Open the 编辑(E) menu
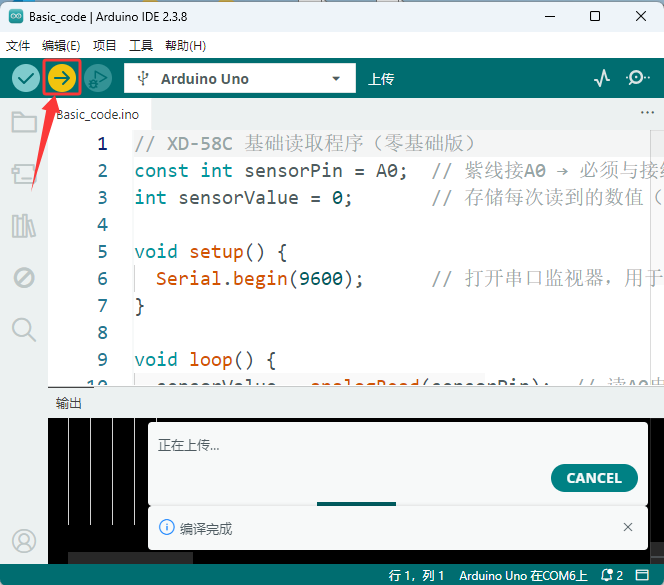The height and width of the screenshot is (585, 664). click(61, 46)
